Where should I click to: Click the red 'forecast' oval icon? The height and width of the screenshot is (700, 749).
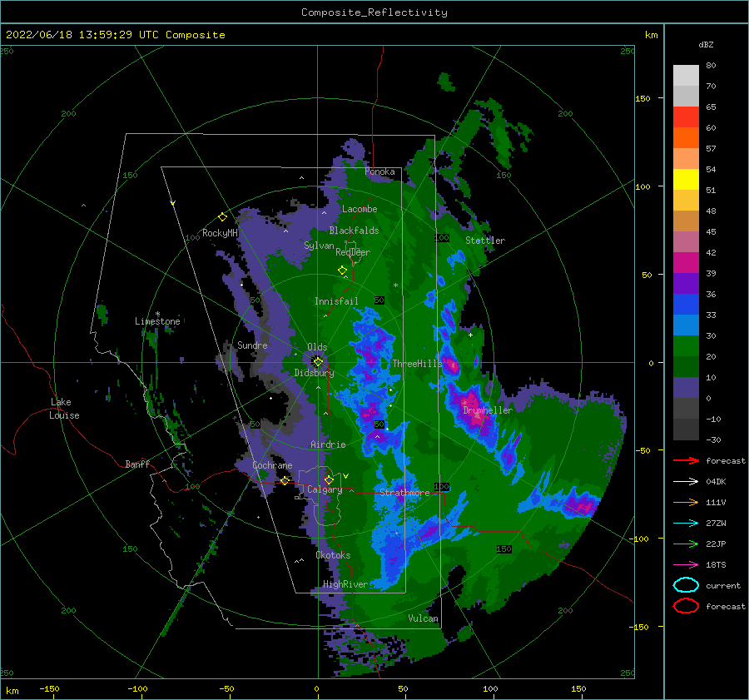click(x=686, y=606)
